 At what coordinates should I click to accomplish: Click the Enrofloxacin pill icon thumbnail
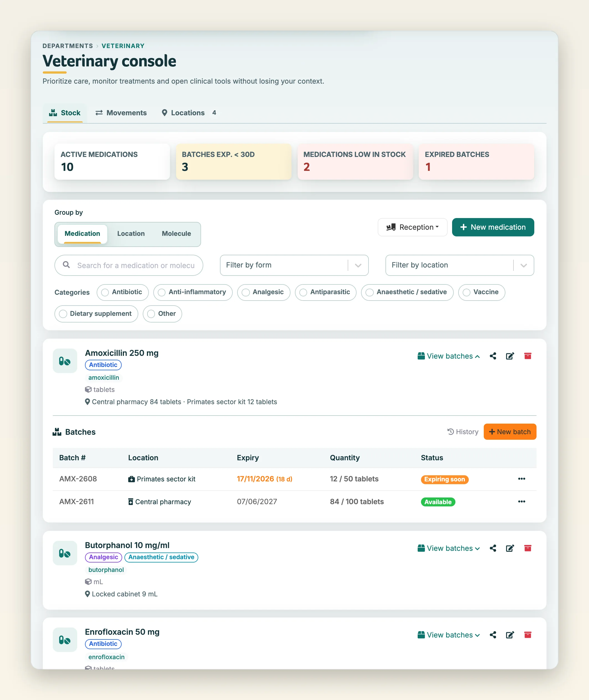point(65,640)
